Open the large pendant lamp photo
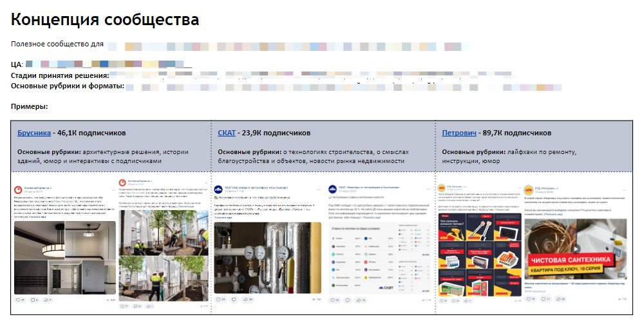Screen dimensions: 644x328 [39, 240]
